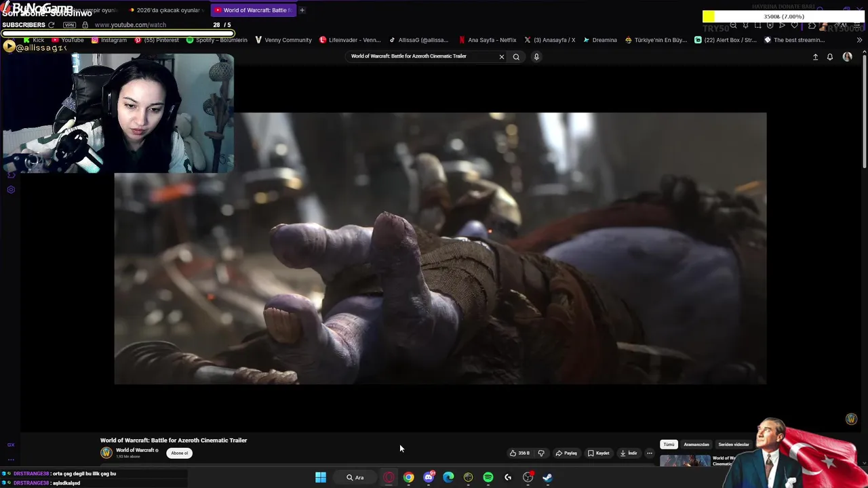Open Steam from the taskbar
This screenshot has width=868, height=488.
547,477
